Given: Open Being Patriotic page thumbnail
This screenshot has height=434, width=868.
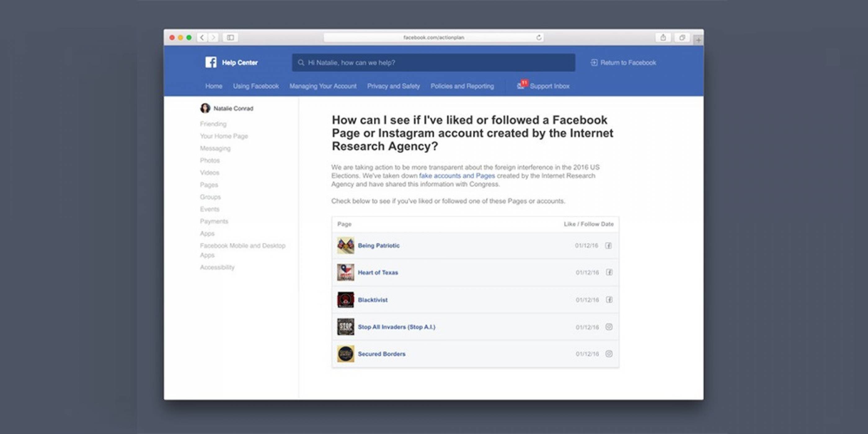Looking at the screenshot, I should click(x=346, y=245).
